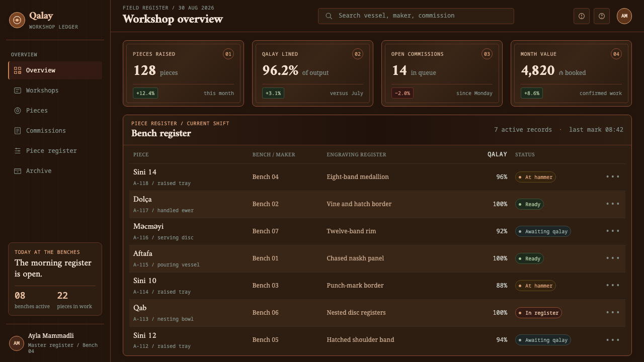644x362 pixels.
Task: Open row actions for Qab
Action: click(613, 312)
